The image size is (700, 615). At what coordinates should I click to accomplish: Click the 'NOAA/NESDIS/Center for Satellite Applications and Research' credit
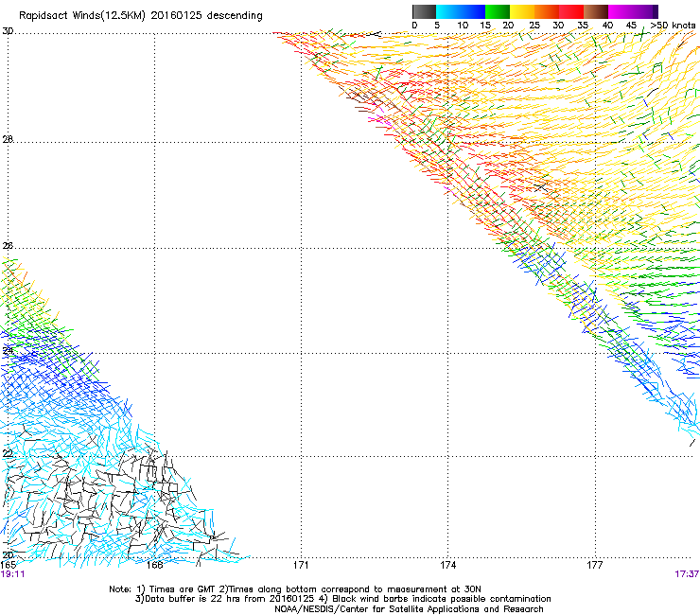(409, 609)
